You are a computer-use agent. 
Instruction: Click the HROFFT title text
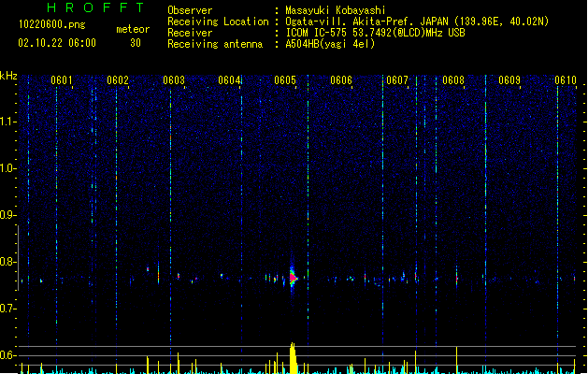(x=95, y=7)
